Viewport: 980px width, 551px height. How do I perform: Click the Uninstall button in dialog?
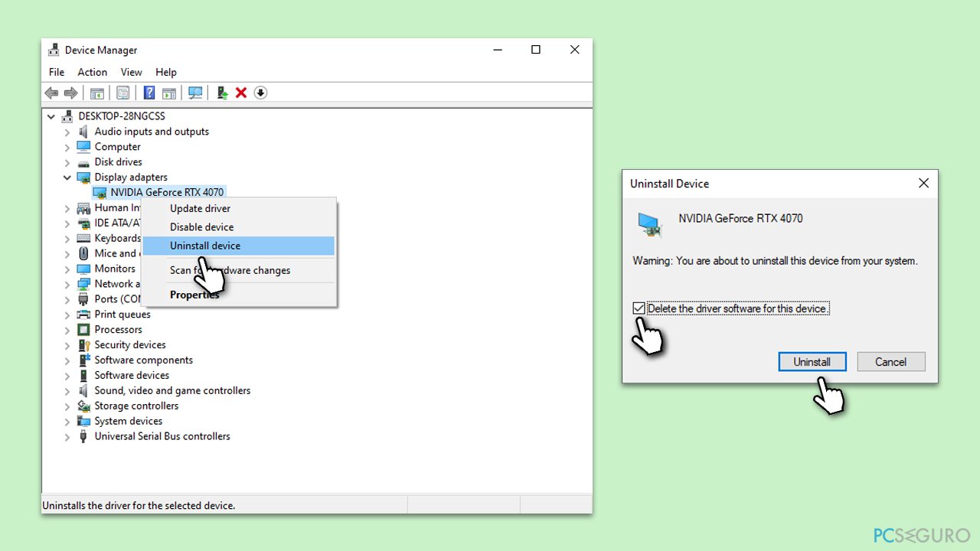pos(812,362)
